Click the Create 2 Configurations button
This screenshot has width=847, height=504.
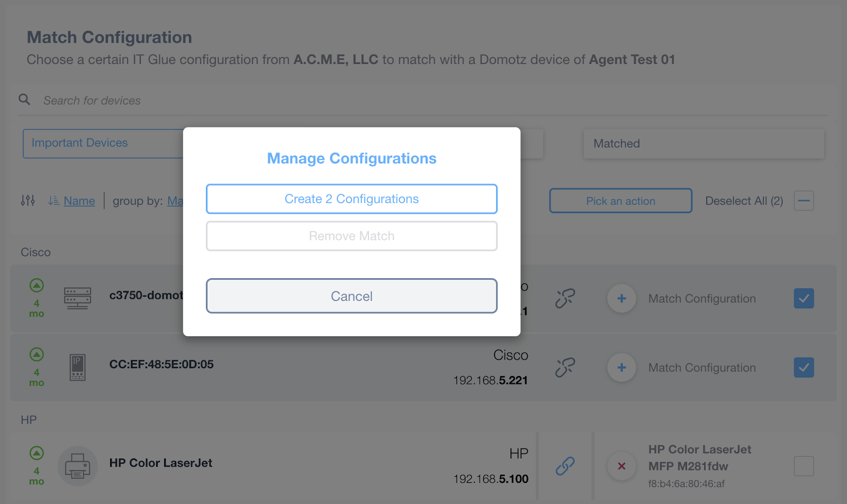(x=351, y=199)
